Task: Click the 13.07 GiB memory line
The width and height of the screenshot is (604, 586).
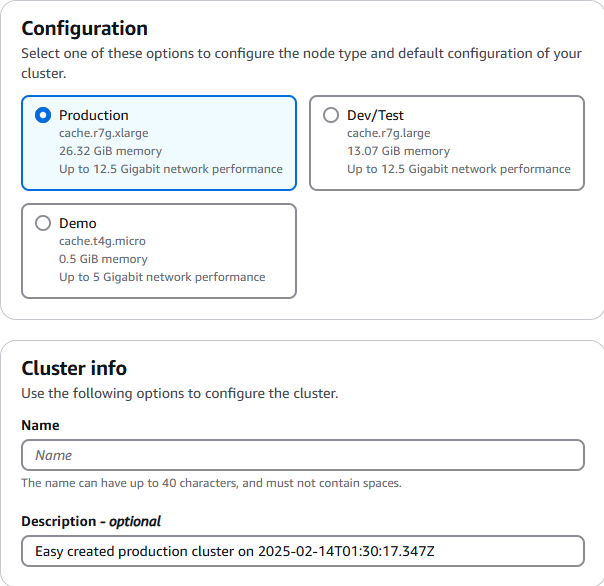Action: (x=398, y=151)
